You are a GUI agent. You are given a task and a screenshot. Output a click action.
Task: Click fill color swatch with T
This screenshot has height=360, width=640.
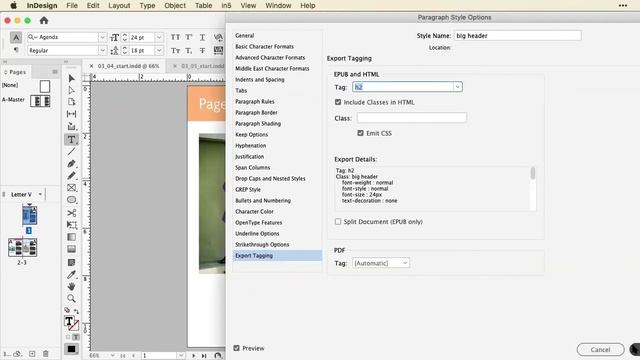69,321
